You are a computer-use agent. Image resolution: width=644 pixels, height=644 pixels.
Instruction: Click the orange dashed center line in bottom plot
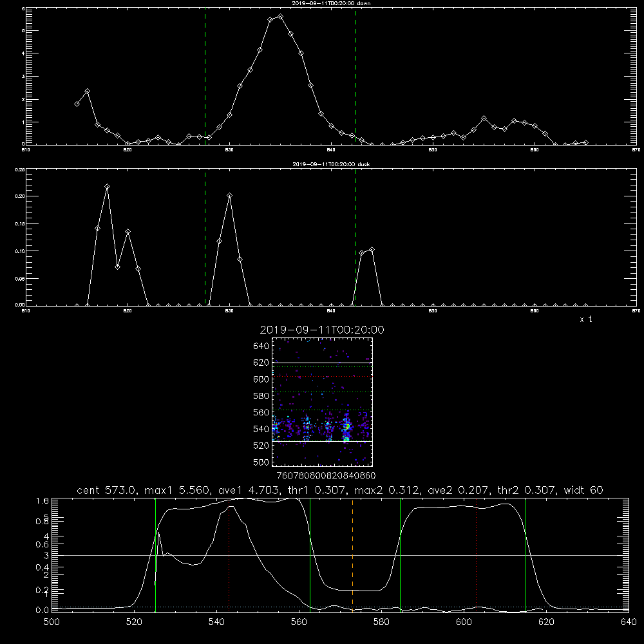(x=352, y=555)
